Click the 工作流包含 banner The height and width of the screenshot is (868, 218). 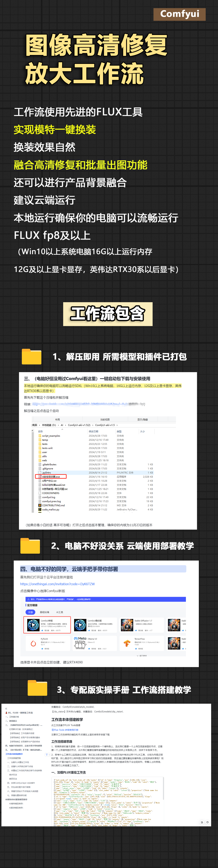click(x=108, y=314)
